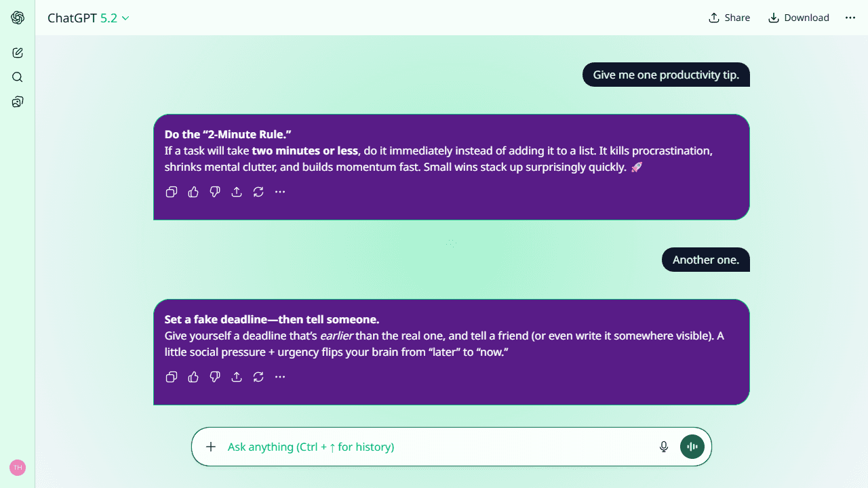Click the ChatGPT logo at top left

17,18
